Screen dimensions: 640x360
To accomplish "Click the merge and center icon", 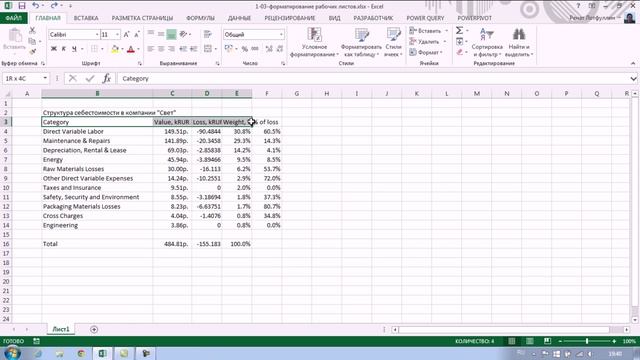I will (208, 49).
